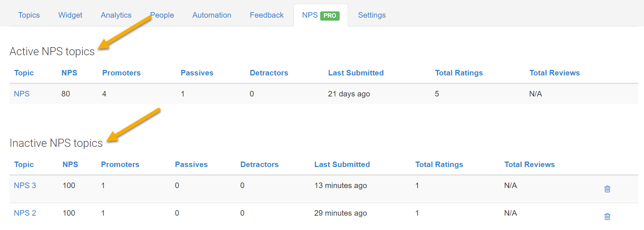Select the NPS tab label

coord(310,15)
